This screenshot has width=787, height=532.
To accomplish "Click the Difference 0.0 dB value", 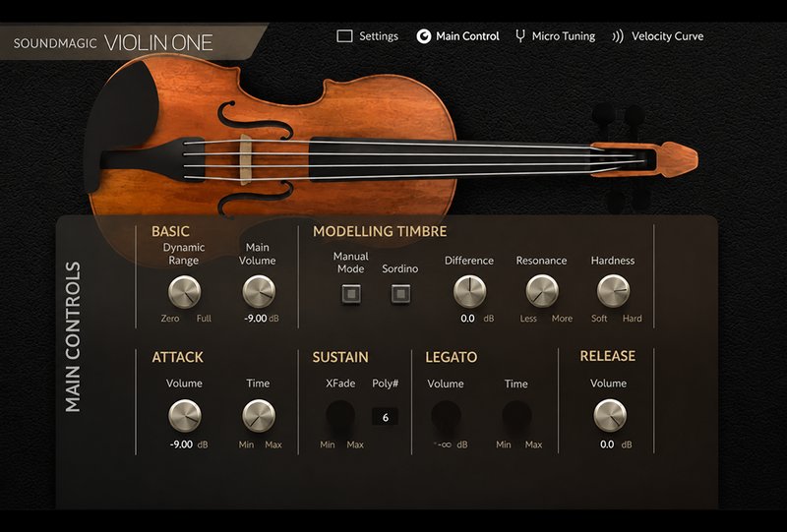I will 477,319.
